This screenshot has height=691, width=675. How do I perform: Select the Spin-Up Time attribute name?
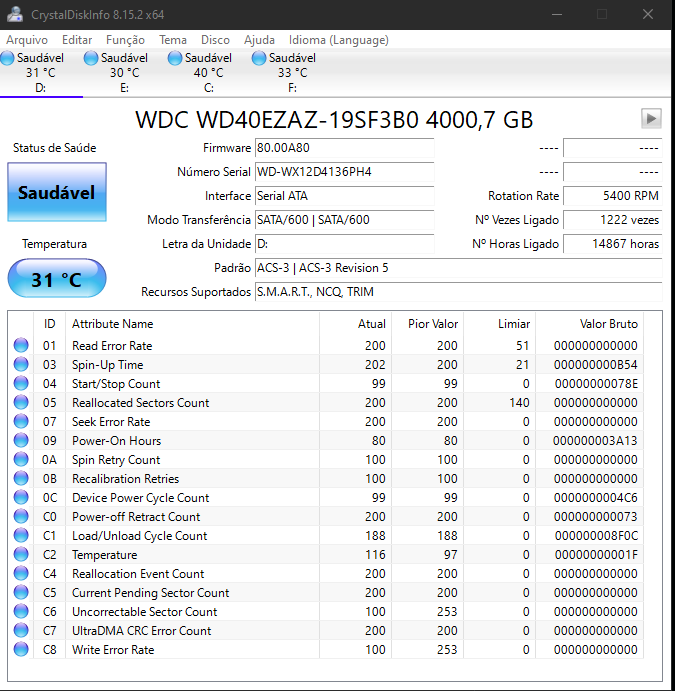coord(108,365)
